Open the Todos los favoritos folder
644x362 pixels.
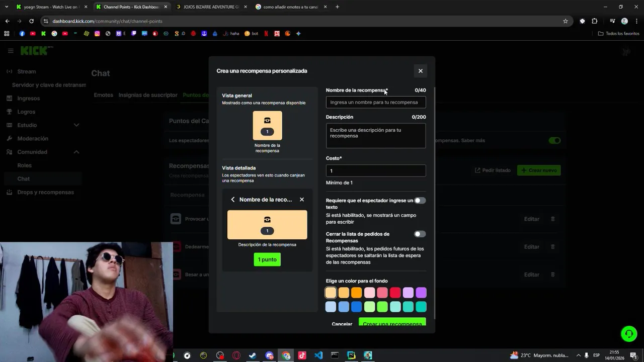coord(619,34)
